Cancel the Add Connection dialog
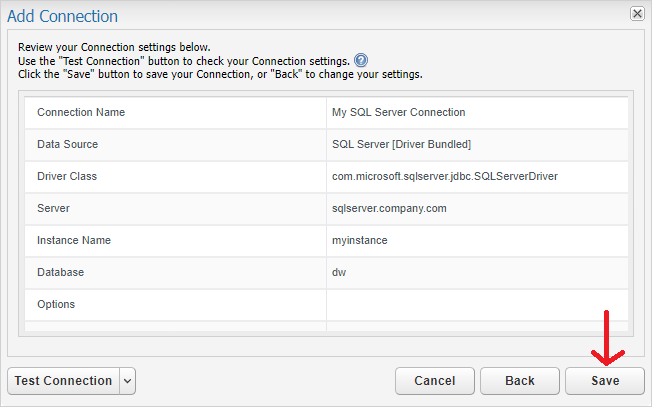652x407 pixels. 435,381
